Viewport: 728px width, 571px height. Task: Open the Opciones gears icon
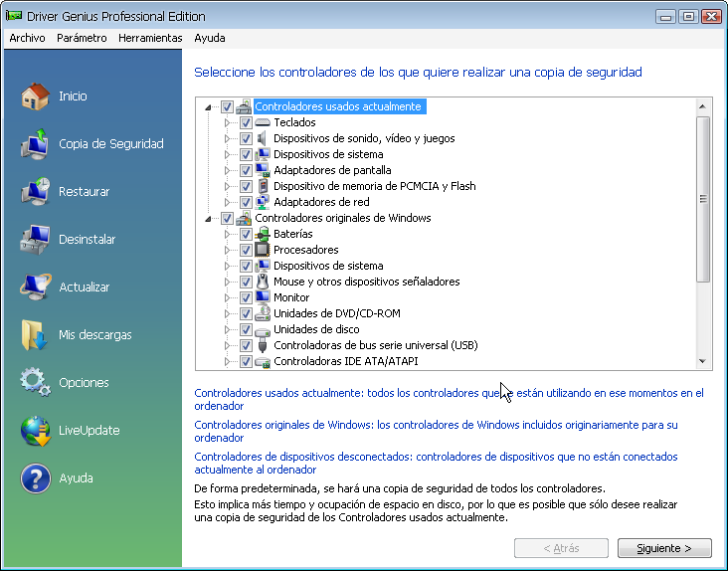(x=35, y=382)
